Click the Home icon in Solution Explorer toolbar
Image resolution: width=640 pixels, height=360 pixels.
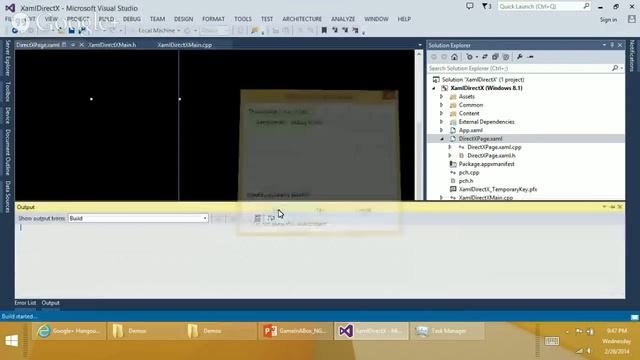click(x=454, y=57)
